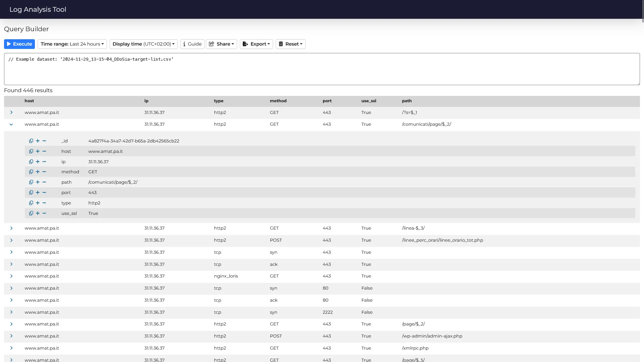Screen dimensions: 644x362
Task: Copy the use_ssl field value
Action: (31, 213)
